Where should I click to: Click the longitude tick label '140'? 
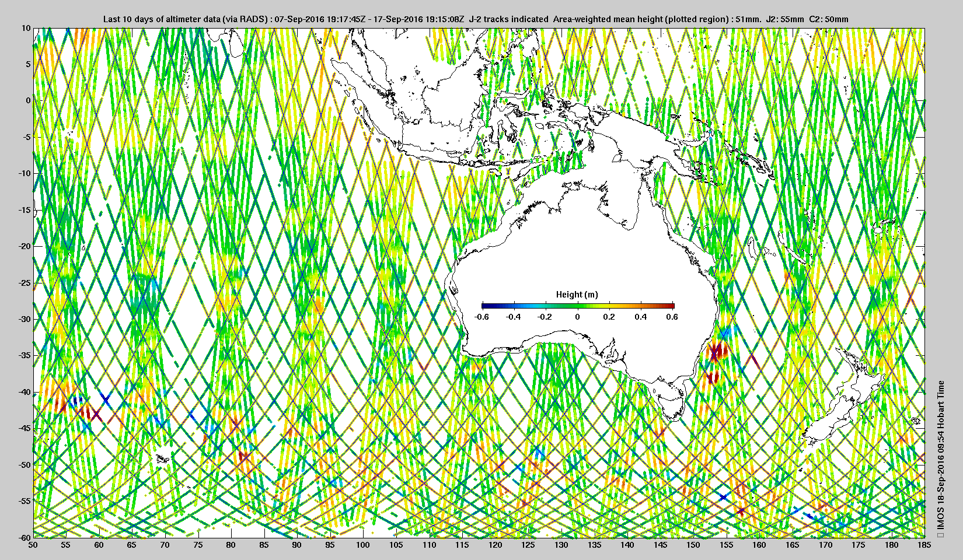click(x=627, y=545)
